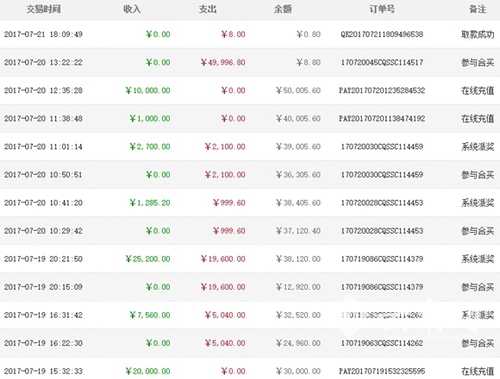Click the balance ¥39,005.60

point(298,147)
